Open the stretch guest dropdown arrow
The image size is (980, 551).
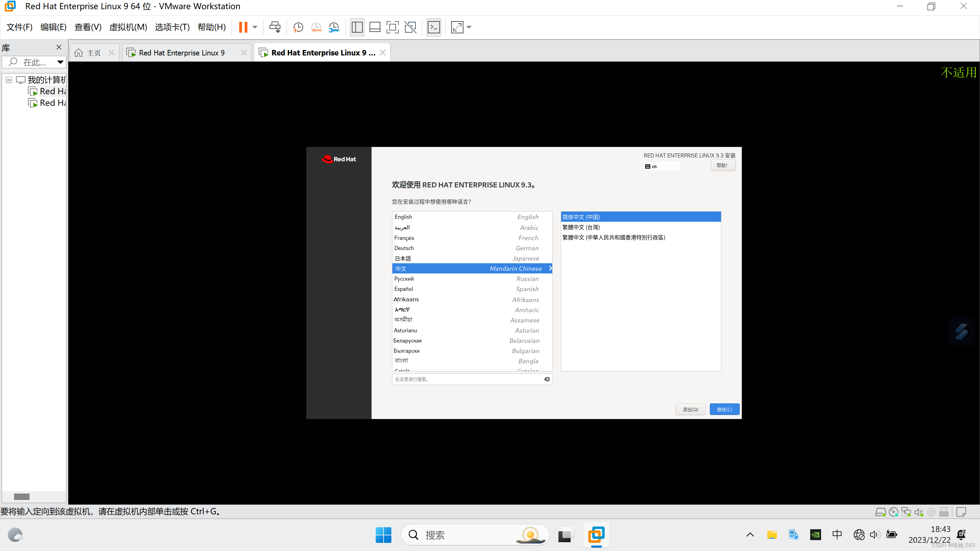coord(469,27)
